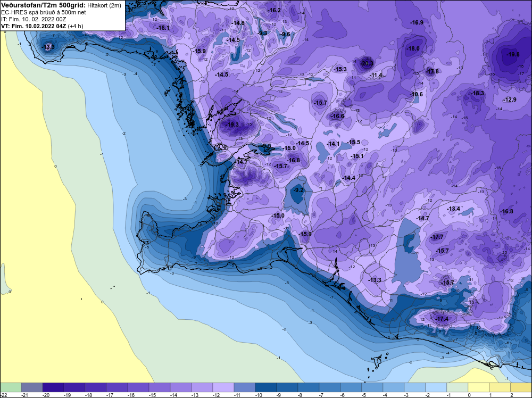
Task: Click the -9.6 temperature value
Action: tap(286, 34)
